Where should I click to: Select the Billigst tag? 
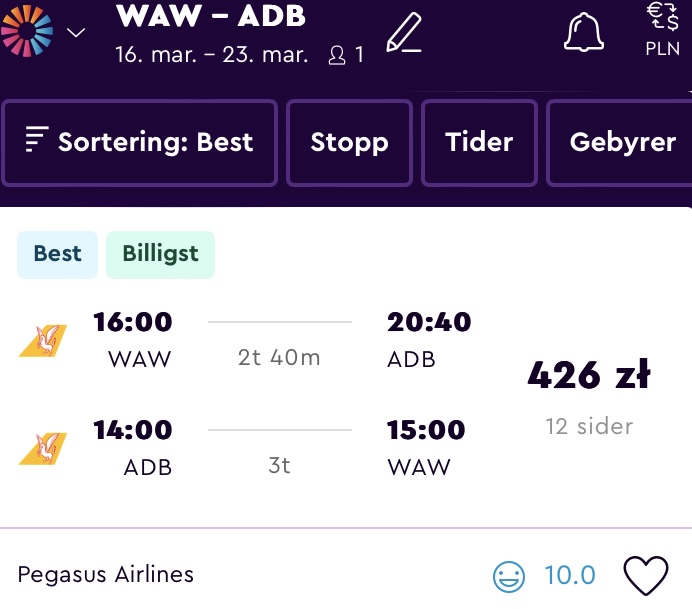pyautogui.click(x=160, y=254)
